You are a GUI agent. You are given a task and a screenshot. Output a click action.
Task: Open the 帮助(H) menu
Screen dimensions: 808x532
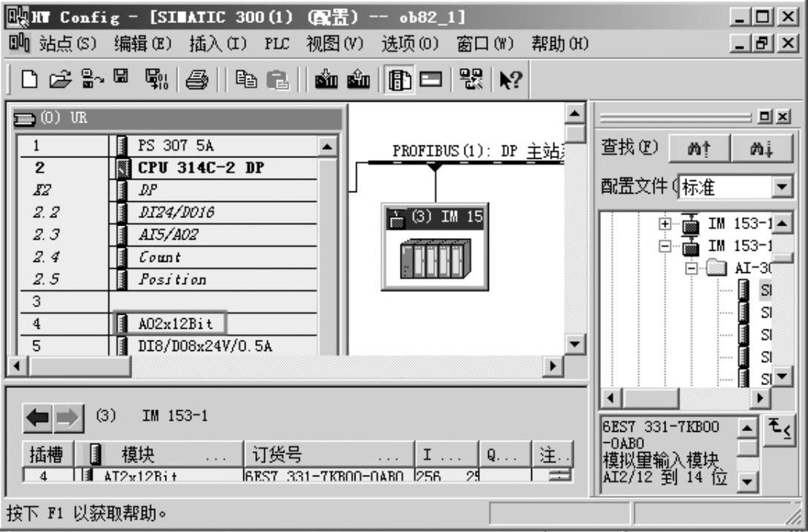click(560, 44)
